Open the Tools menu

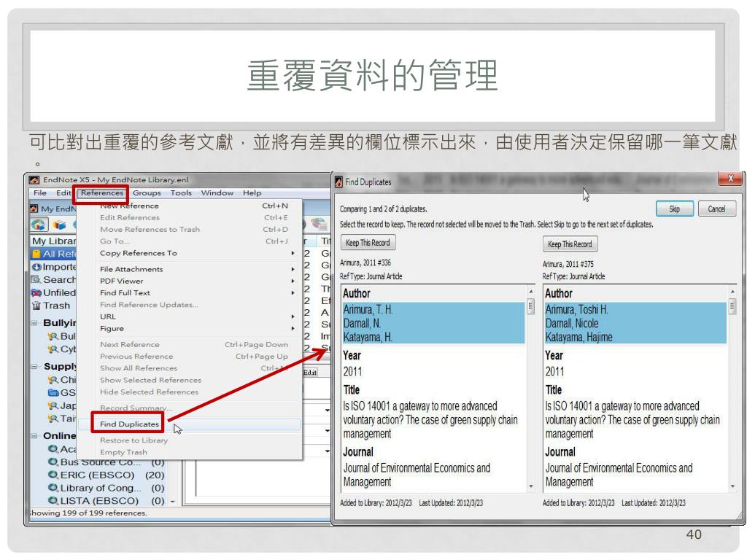[x=181, y=192]
